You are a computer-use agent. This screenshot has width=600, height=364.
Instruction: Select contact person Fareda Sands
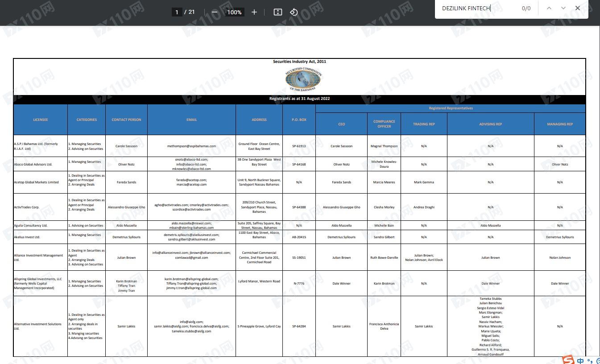point(126,182)
